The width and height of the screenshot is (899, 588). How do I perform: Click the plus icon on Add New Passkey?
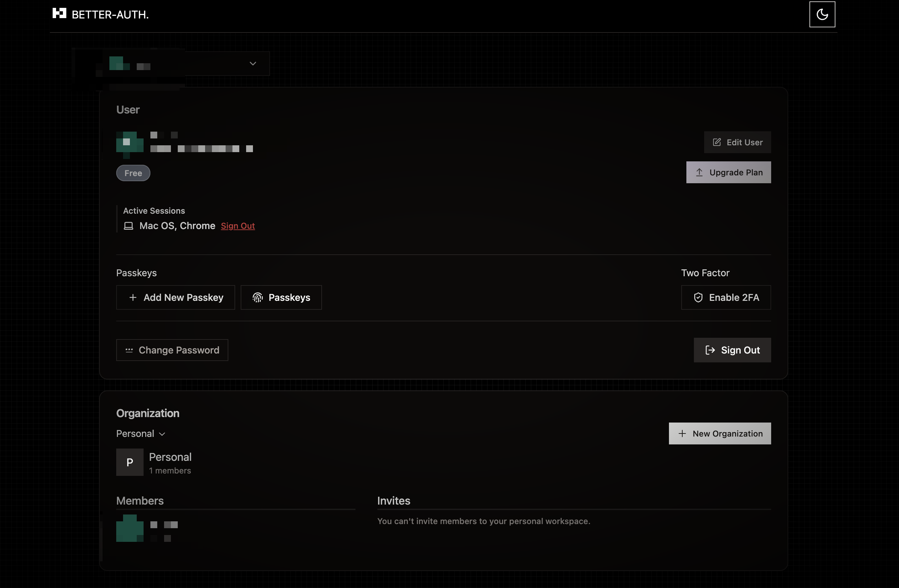133,297
